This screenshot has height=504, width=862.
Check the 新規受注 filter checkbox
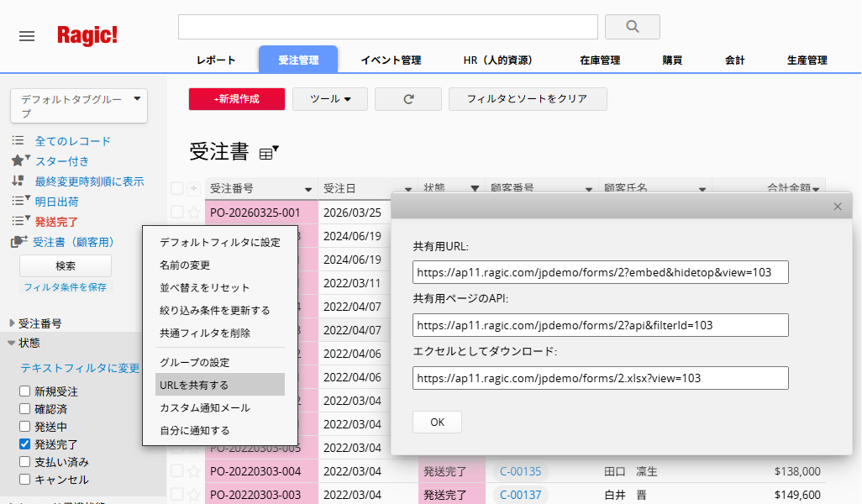coord(24,391)
